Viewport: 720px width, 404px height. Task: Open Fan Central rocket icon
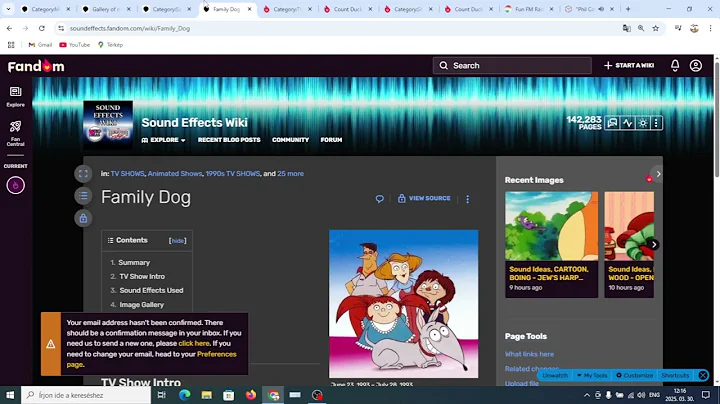16,133
